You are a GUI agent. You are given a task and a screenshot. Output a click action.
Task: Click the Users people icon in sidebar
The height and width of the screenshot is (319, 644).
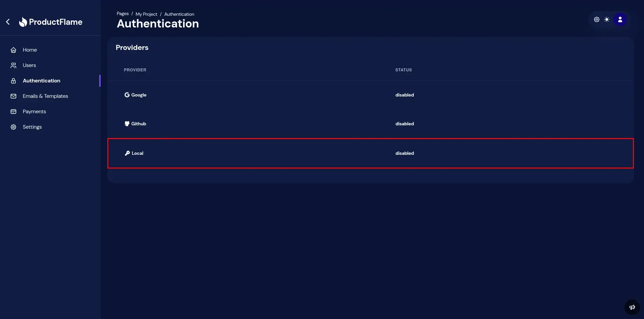tap(13, 65)
